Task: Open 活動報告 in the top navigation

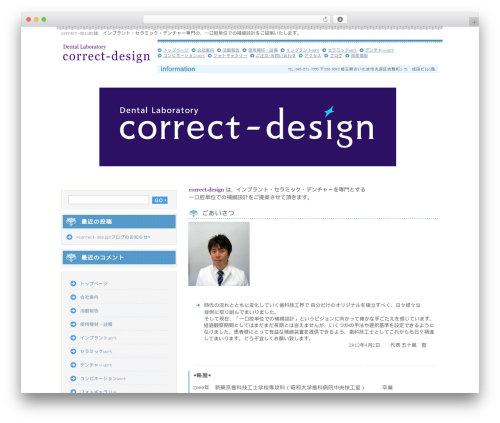Action: [231, 50]
